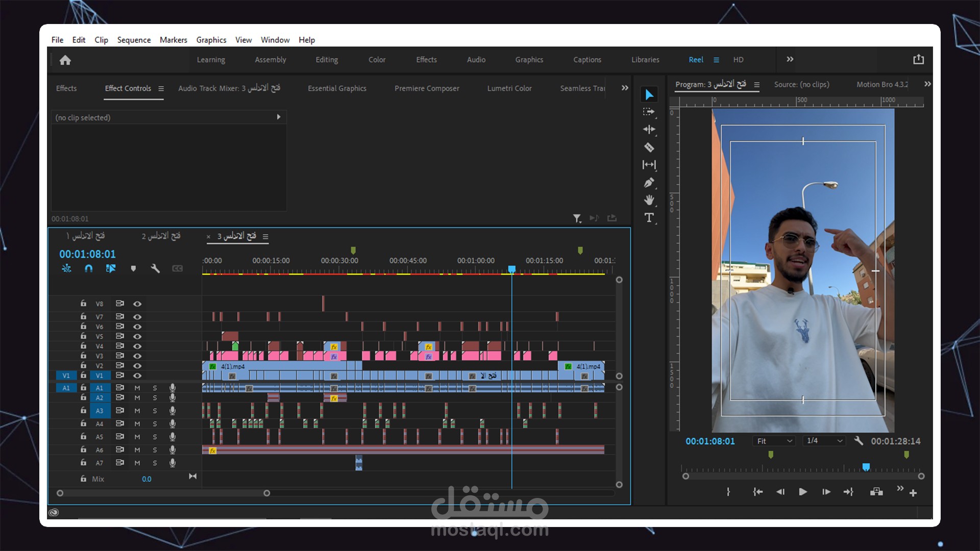Open the Fit zoom level dropdown
980x551 pixels.
pos(774,441)
